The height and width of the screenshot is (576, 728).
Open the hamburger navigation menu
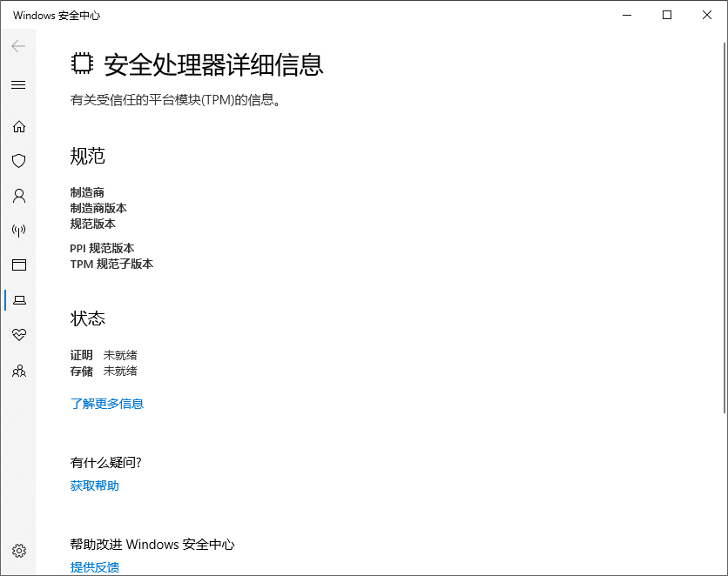[18, 85]
